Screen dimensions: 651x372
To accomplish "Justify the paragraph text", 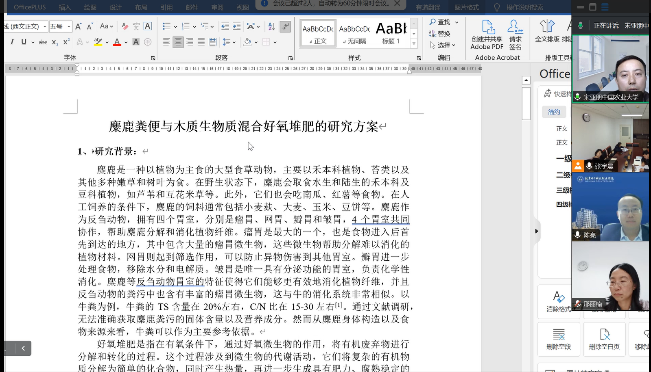I will tap(201, 42).
